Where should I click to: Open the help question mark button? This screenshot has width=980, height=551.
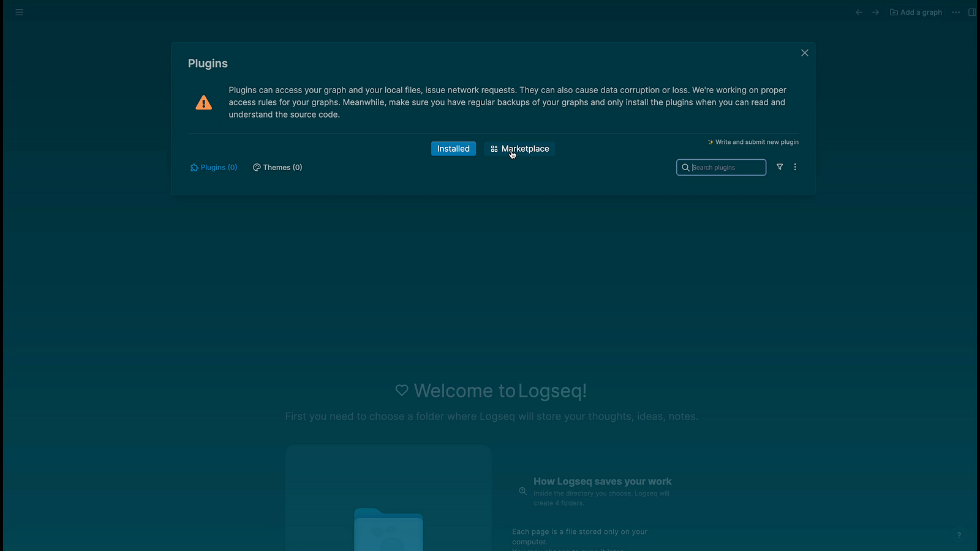pyautogui.click(x=959, y=534)
